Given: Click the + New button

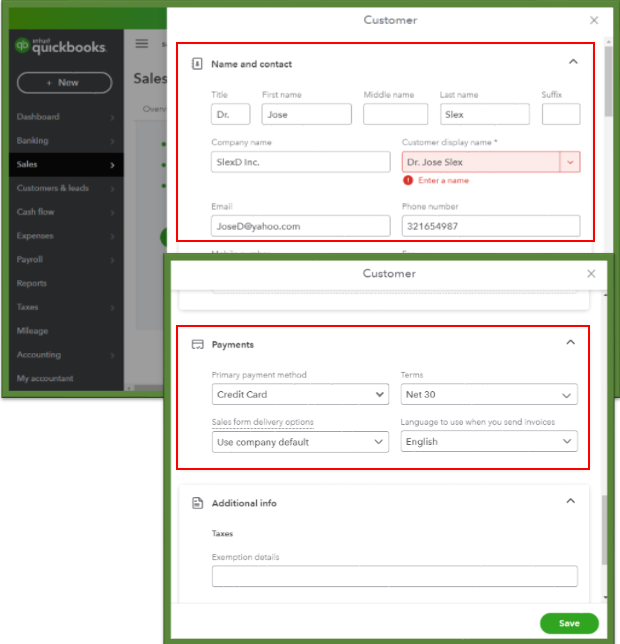Looking at the screenshot, I should tap(64, 83).
